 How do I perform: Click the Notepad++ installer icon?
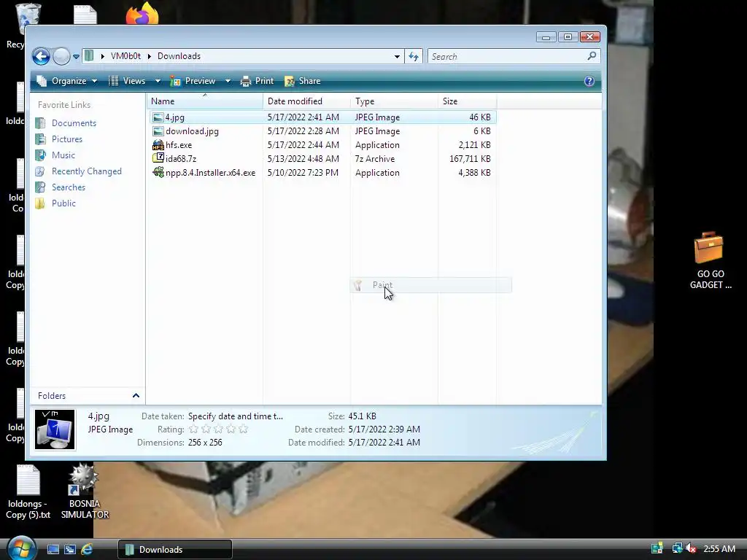click(x=158, y=172)
